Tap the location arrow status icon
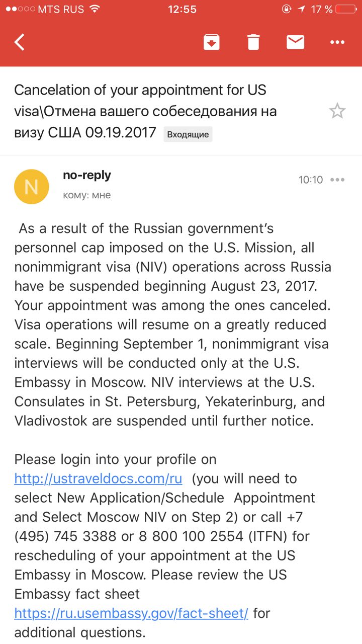This screenshot has height=644, width=362. coord(302,9)
